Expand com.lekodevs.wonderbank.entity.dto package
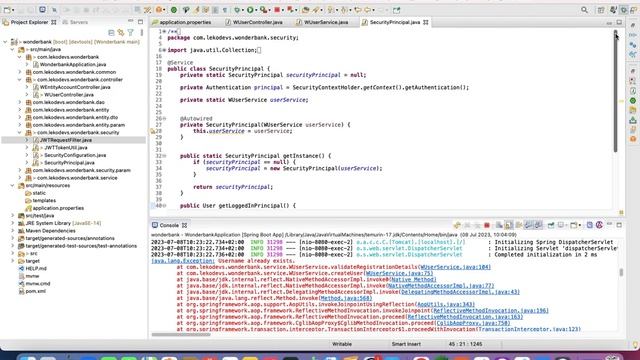The width and height of the screenshot is (640, 360). click(x=20, y=117)
